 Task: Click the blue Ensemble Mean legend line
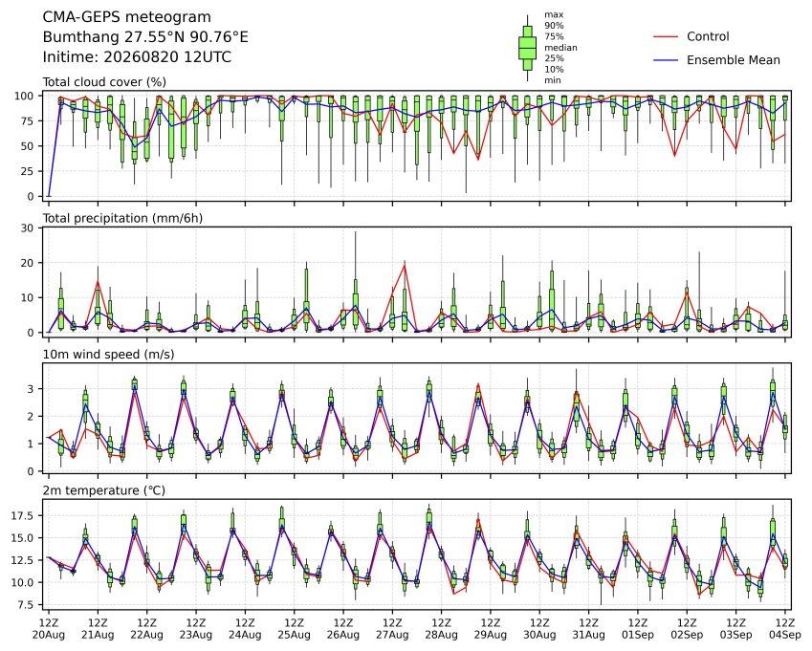point(666,60)
